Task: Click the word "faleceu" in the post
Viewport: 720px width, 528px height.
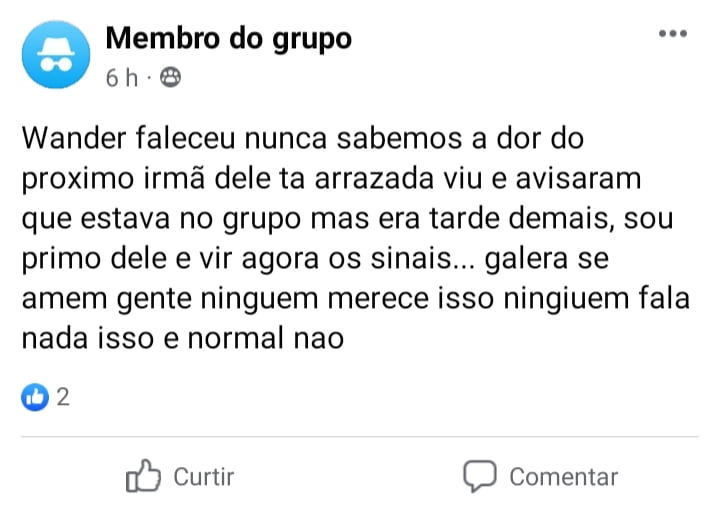Action: [x=186, y=138]
